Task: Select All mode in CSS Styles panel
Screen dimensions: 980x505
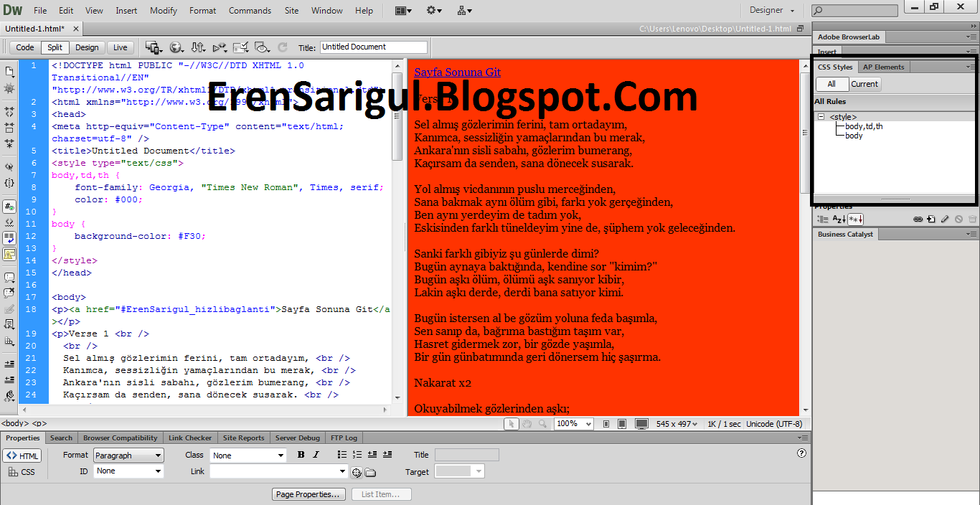Action: pyautogui.click(x=831, y=84)
